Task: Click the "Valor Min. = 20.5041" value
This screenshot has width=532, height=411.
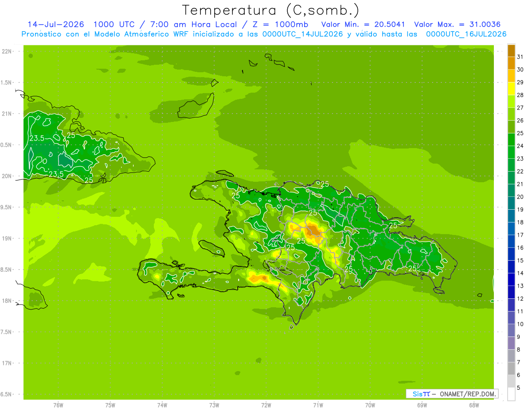Action: pyautogui.click(x=363, y=24)
